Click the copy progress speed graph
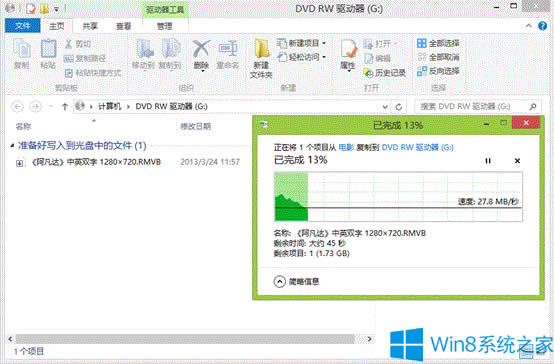554x364 pixels. pyautogui.click(x=398, y=197)
